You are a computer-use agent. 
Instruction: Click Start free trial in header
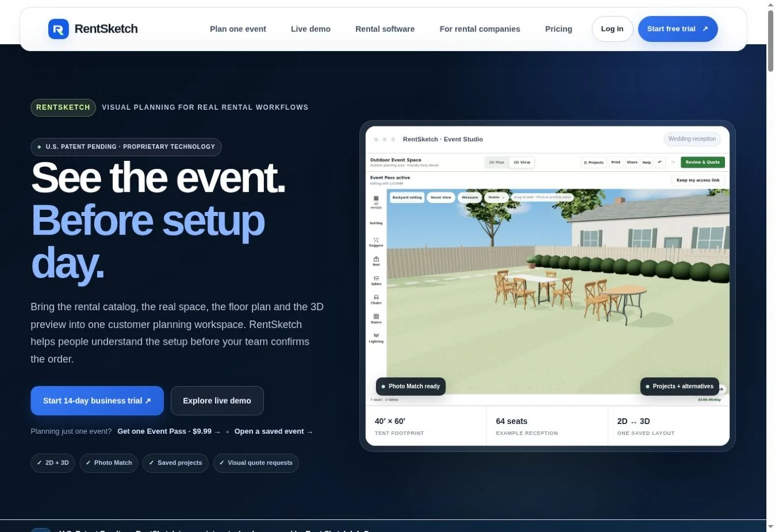[x=678, y=29]
